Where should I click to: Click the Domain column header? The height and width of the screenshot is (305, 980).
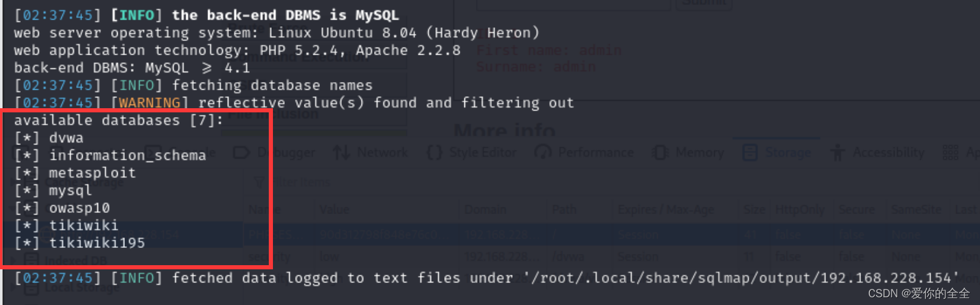point(485,209)
